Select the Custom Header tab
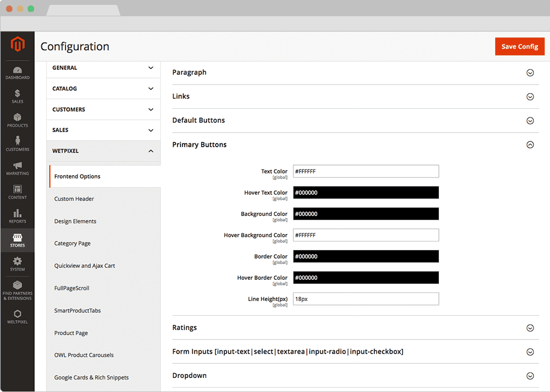 [x=74, y=199]
